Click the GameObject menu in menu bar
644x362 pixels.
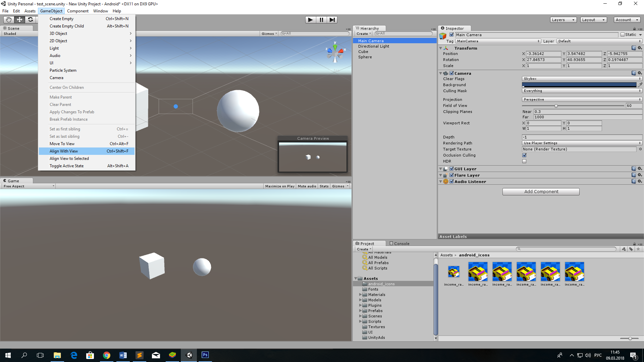coord(51,11)
